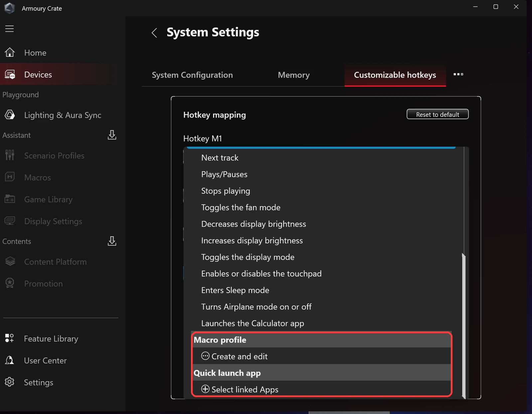Go to Home in sidebar
Viewport: 532px width, 414px height.
tap(35, 53)
